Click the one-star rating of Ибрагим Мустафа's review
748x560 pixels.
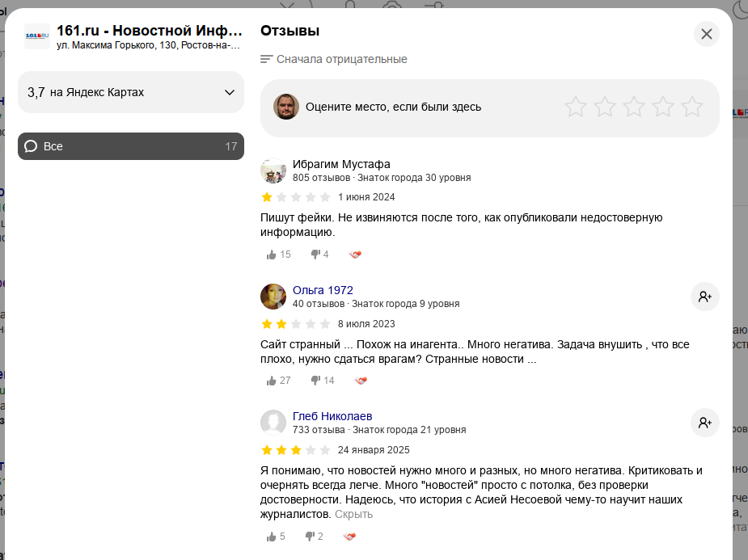click(296, 197)
